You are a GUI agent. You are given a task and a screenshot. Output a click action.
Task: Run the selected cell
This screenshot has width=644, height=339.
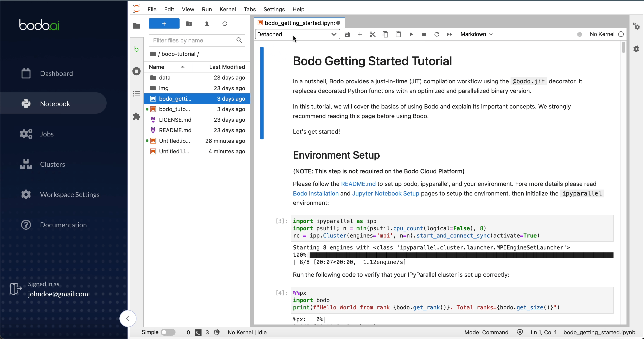411,34
